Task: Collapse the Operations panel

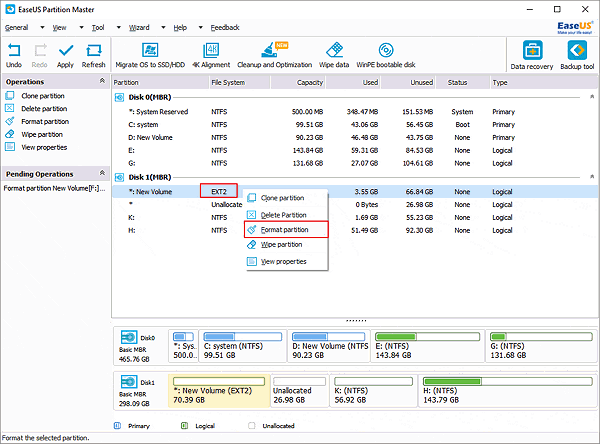Action: [102, 81]
